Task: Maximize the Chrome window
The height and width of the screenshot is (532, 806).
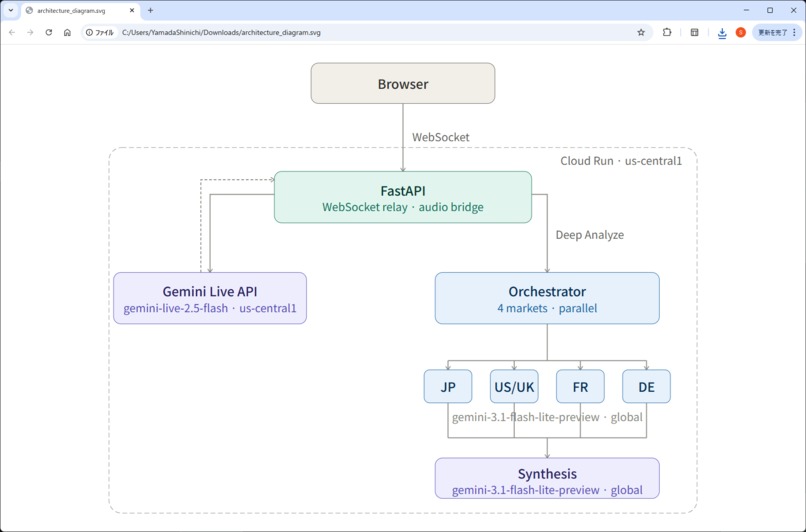Action: 770,10
